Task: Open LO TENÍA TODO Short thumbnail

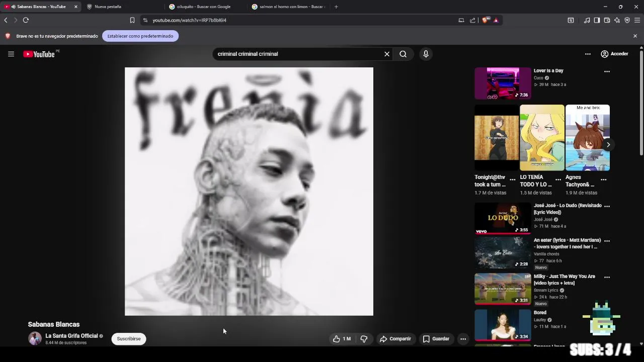Action: (542, 138)
